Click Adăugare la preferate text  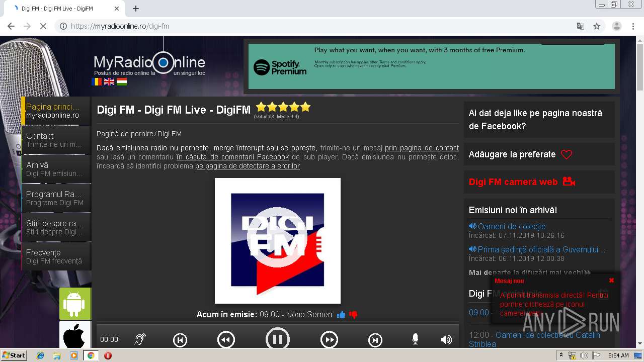pyautogui.click(x=512, y=154)
